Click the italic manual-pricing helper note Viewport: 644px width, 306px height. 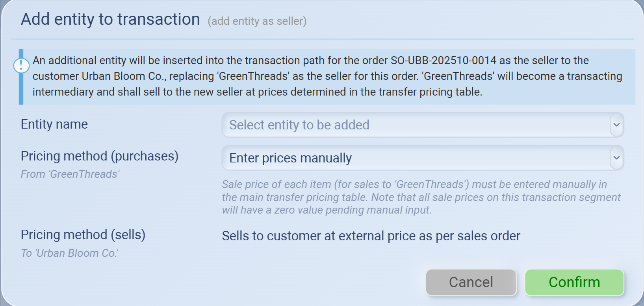421,197
